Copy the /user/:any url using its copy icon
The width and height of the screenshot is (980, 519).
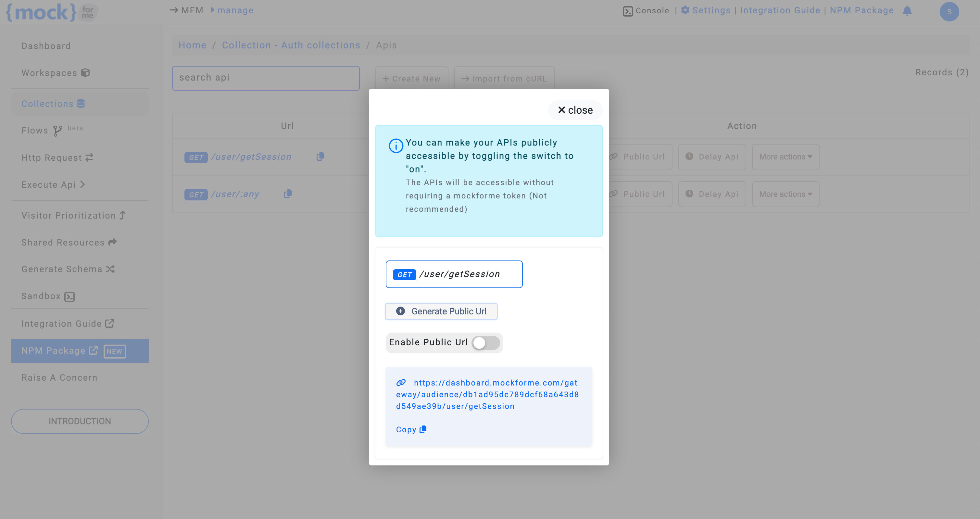pos(288,194)
